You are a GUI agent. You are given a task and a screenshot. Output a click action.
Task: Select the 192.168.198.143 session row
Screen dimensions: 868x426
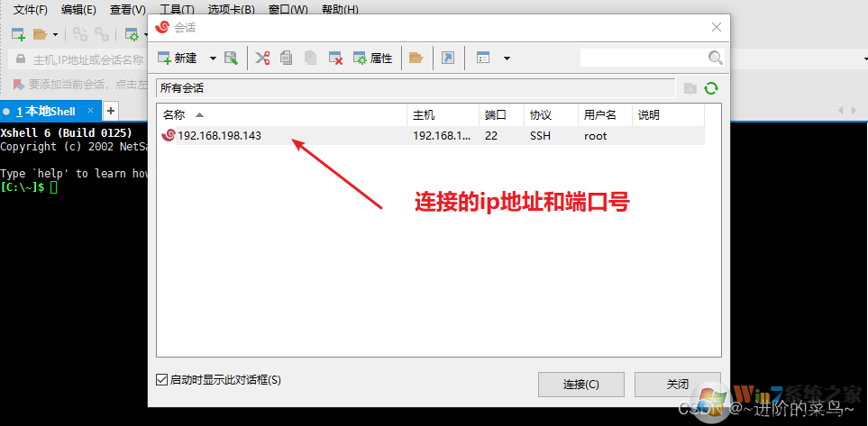[431, 135]
